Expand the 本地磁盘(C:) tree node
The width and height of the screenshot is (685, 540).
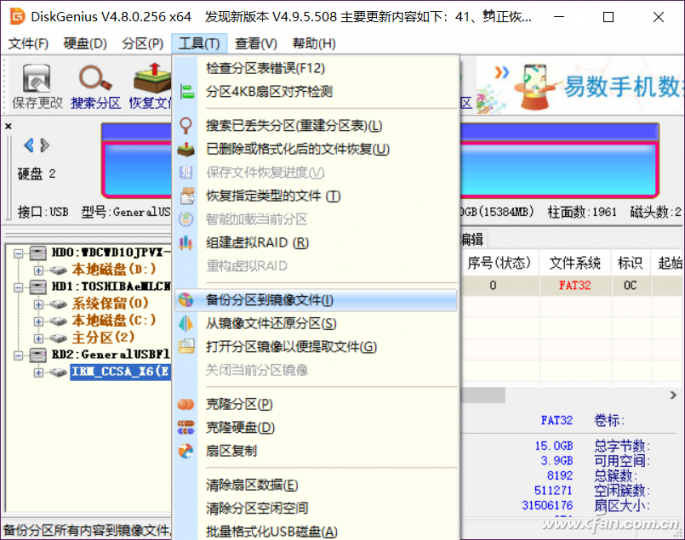(38, 322)
